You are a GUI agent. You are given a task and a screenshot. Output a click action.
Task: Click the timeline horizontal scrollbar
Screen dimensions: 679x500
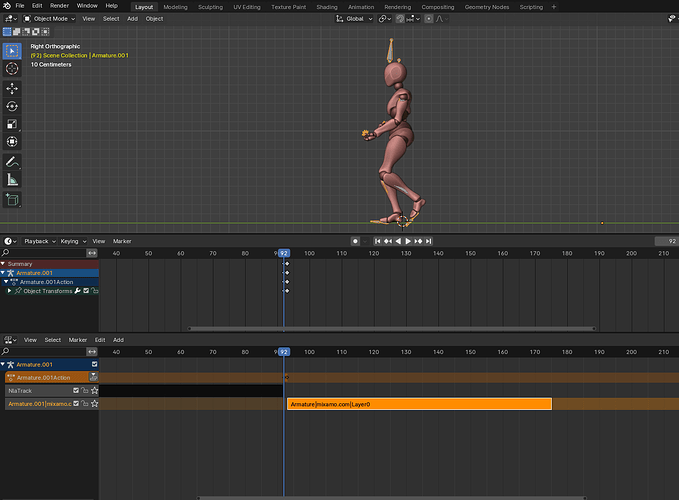(391, 329)
